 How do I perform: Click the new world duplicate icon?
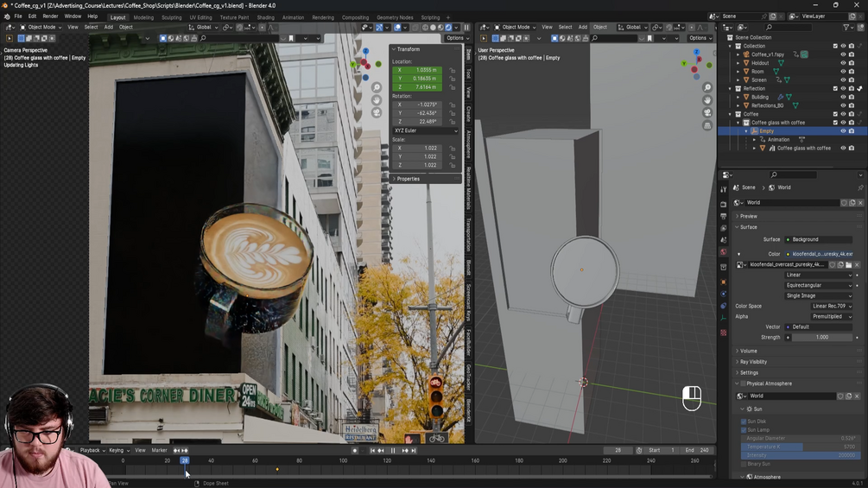[852, 202]
